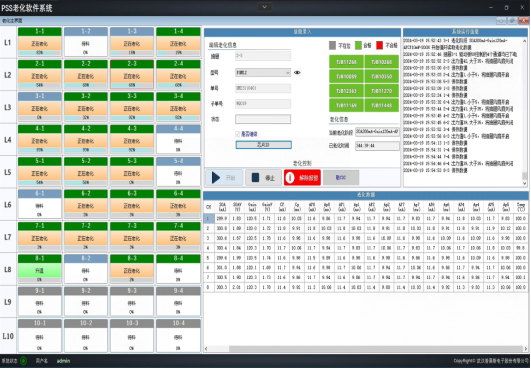This screenshot has width=531, height=369.
Task: Click the aging data table horizontal scrollbar
Action: click(x=365, y=349)
